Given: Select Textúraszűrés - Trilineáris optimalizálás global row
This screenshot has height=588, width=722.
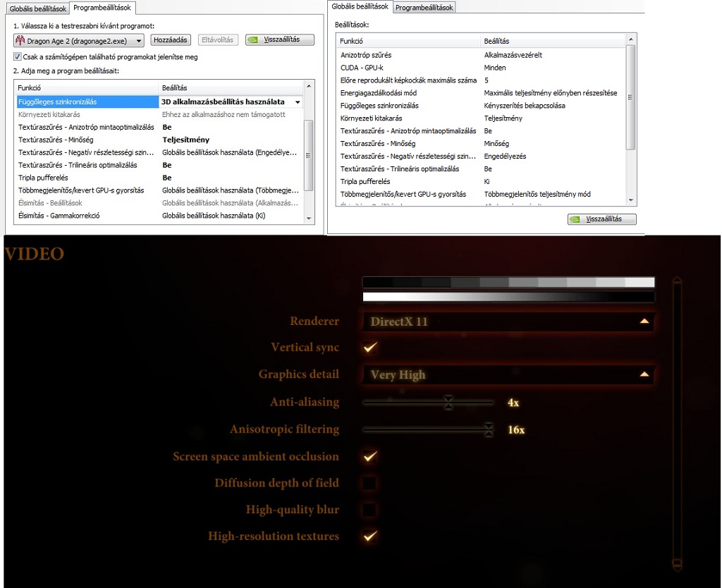Looking at the screenshot, I should point(482,169).
